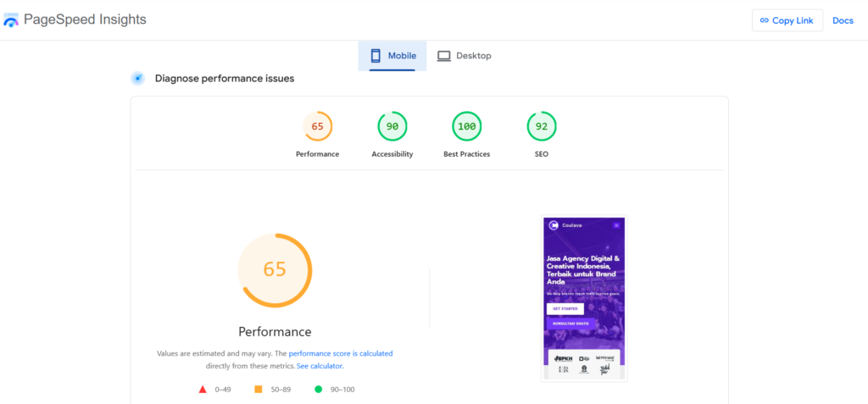Click the PageSpeed Insights title text
Viewport: 868px width, 404px height.
click(x=85, y=20)
